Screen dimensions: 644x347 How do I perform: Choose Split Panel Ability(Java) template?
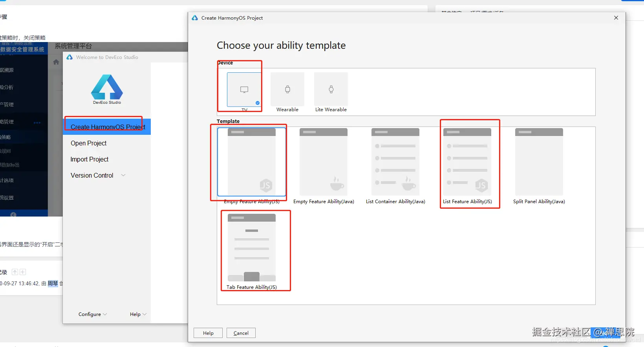pos(539,162)
